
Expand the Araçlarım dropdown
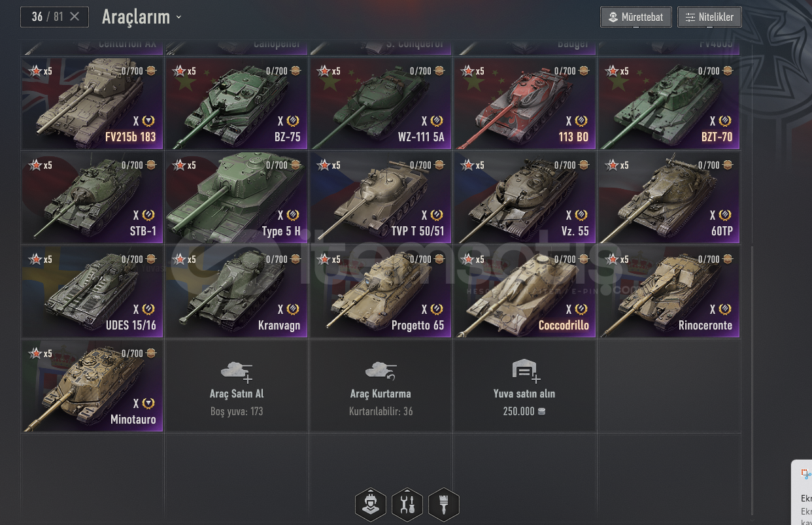pyautogui.click(x=142, y=17)
